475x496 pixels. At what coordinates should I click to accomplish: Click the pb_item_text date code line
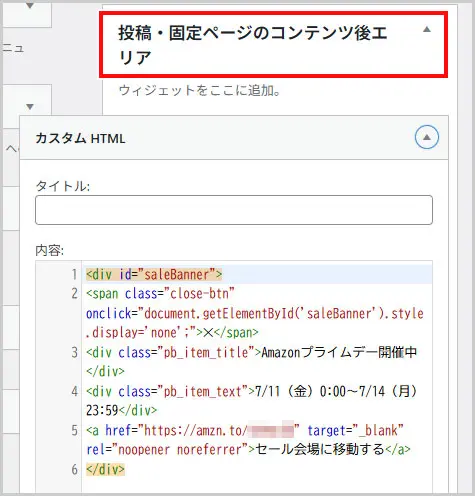click(252, 391)
